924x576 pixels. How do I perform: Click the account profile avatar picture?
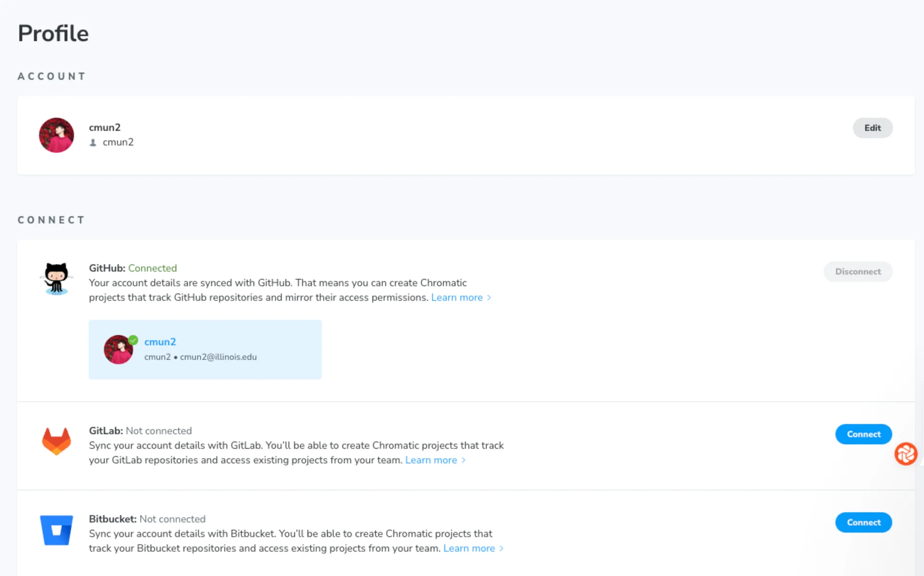pyautogui.click(x=56, y=135)
